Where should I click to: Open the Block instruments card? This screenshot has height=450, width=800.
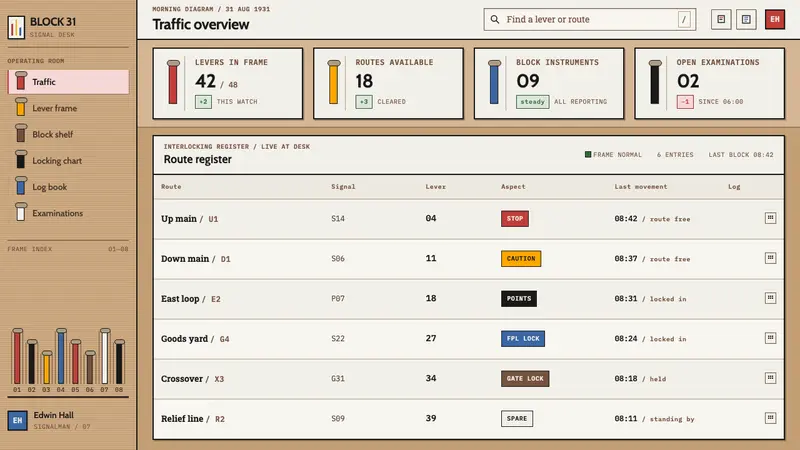[x=549, y=84]
